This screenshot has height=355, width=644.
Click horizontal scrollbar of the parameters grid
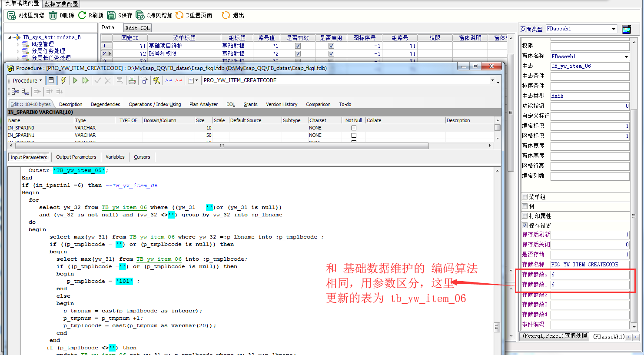click(222, 146)
